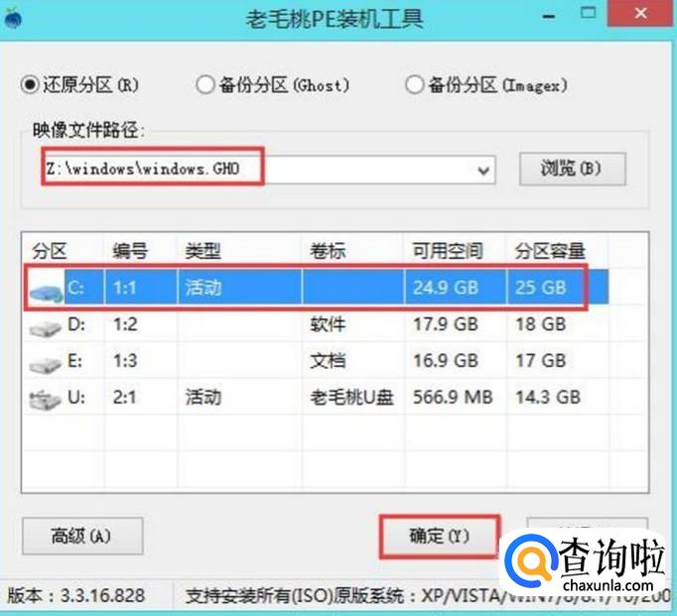
Task: Select the 文档 volume label cell
Action: (x=328, y=361)
